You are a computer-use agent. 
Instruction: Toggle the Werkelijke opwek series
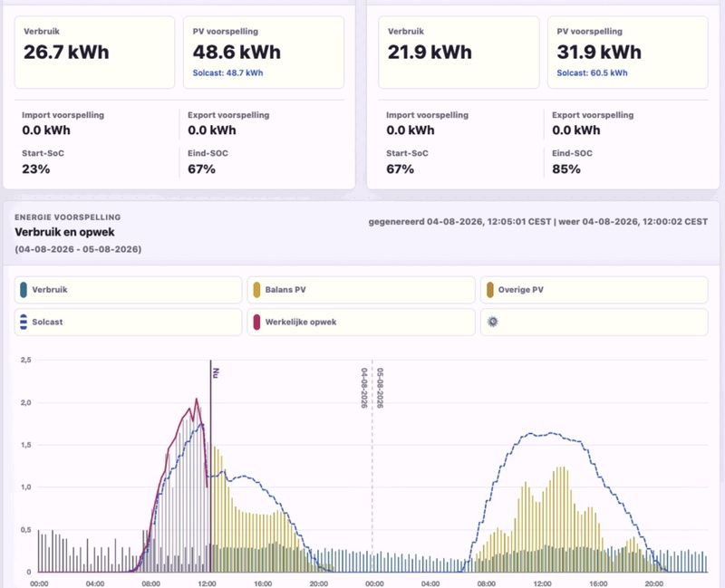[361, 322]
